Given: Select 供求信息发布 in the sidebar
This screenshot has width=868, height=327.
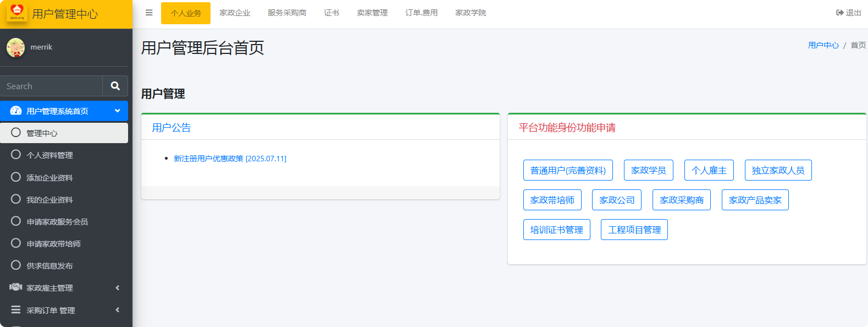Looking at the screenshot, I should pos(64,265).
